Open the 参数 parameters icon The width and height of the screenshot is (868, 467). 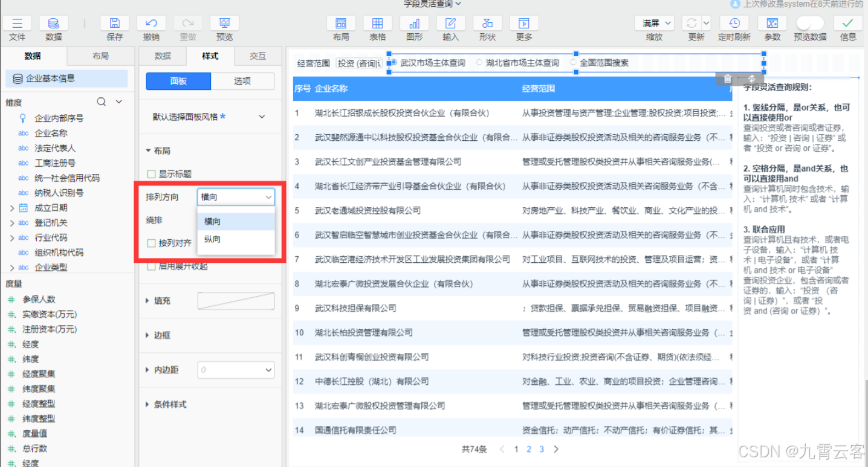[x=772, y=23]
